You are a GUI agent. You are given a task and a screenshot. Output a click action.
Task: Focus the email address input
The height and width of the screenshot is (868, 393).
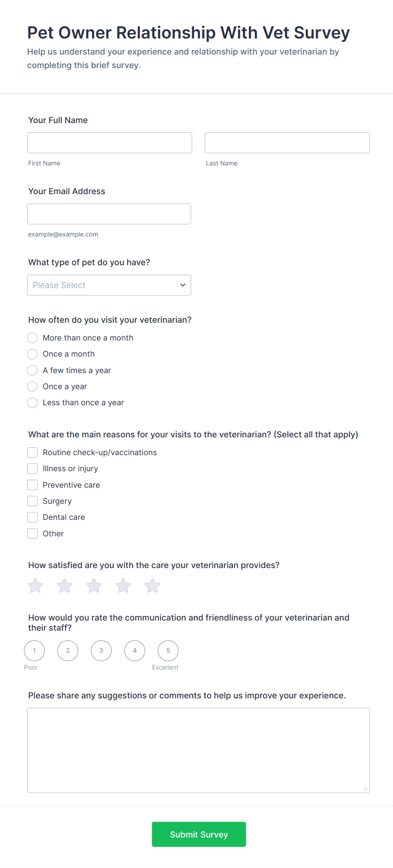click(109, 214)
